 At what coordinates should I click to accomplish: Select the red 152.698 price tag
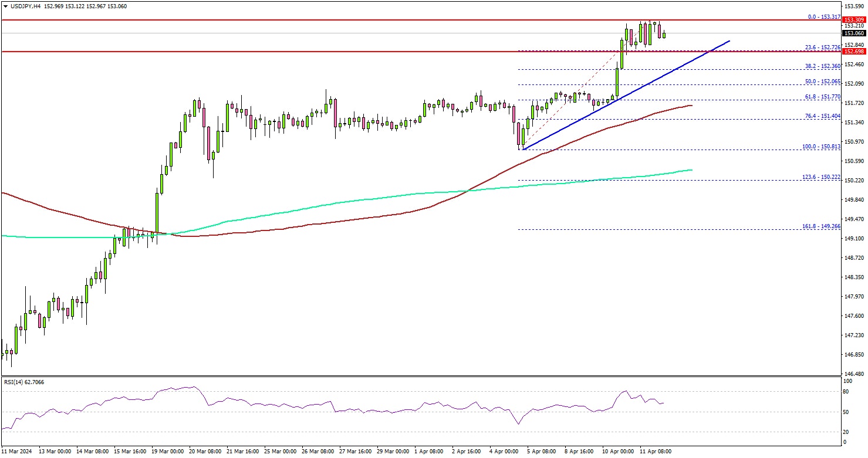(853, 52)
